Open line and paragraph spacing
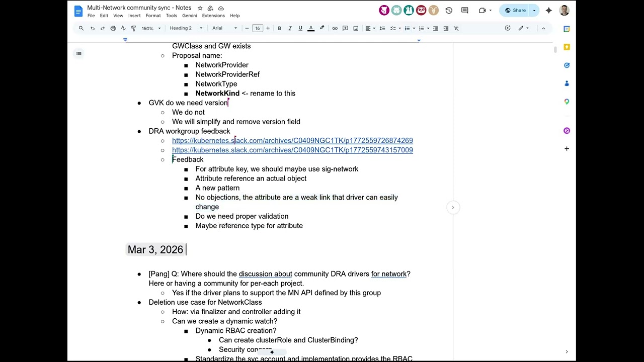The height and width of the screenshot is (362, 644). (x=382, y=28)
